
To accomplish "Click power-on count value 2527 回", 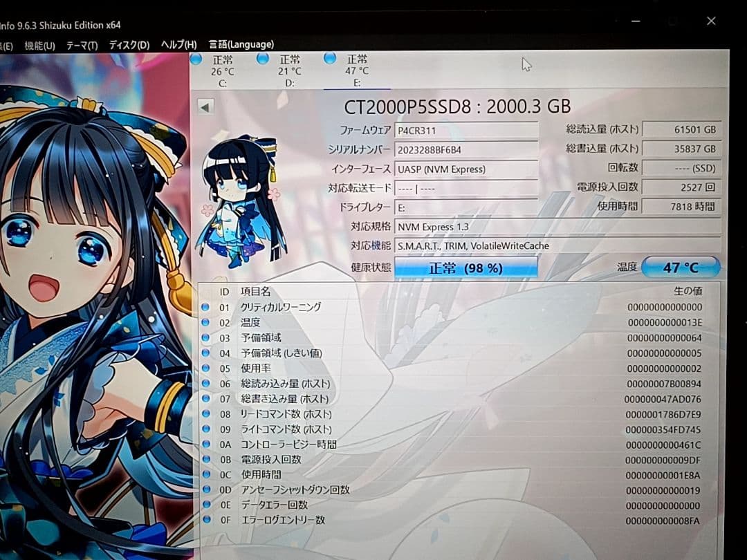I will 681,187.
